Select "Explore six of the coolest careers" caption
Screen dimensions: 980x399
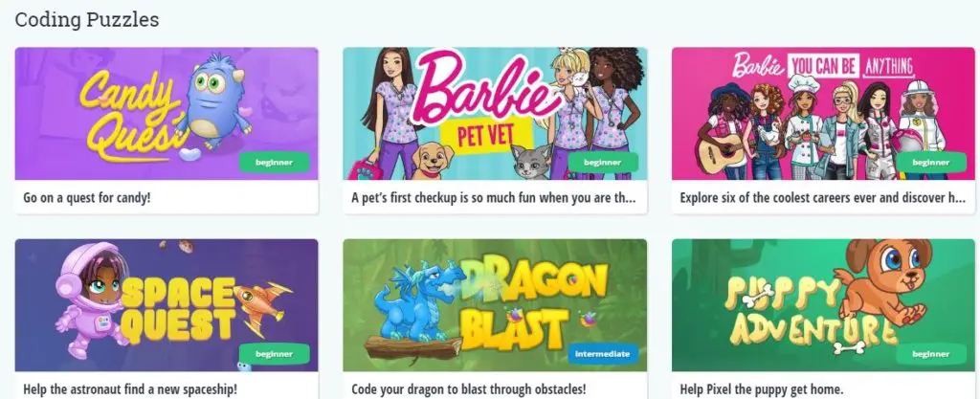click(x=822, y=198)
